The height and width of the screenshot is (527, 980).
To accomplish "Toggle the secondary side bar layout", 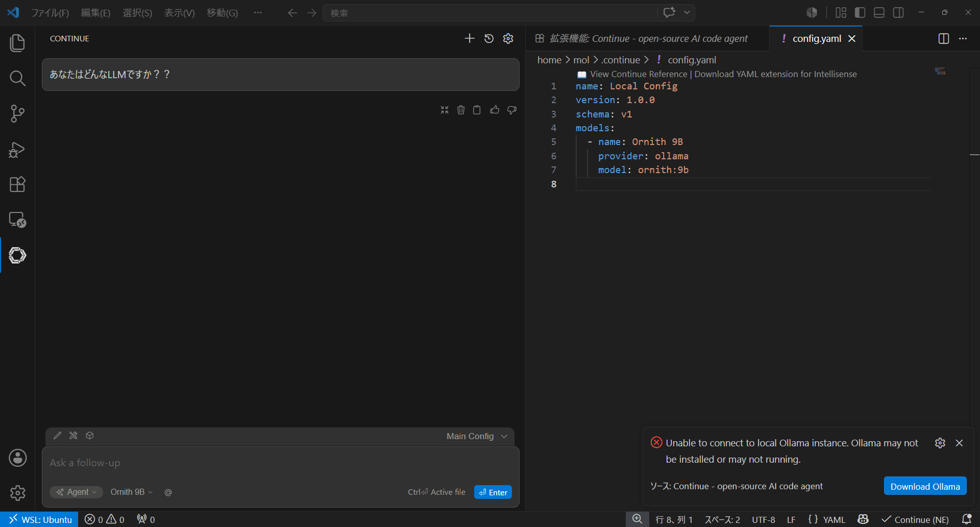I will coord(898,12).
